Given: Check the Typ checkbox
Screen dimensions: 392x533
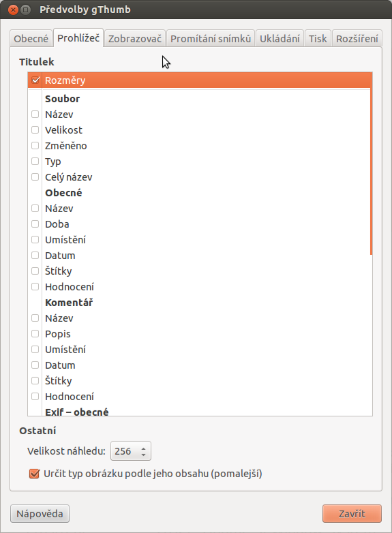Looking at the screenshot, I should click(x=35, y=161).
